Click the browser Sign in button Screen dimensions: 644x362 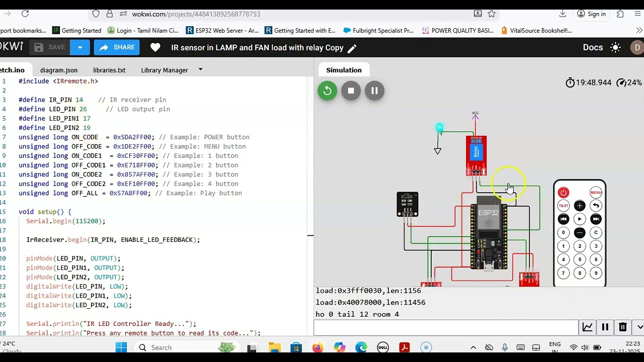(591, 14)
